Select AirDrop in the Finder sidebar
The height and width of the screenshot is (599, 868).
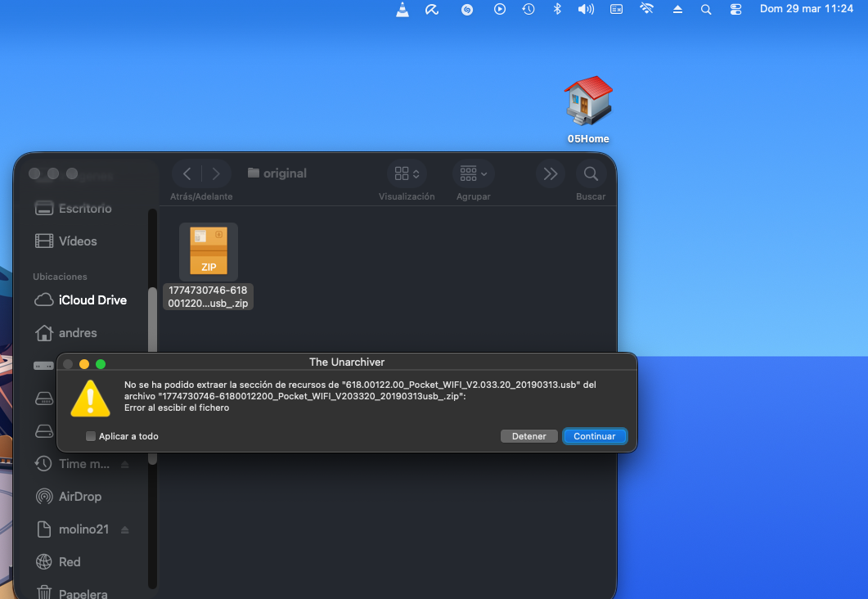tap(79, 497)
